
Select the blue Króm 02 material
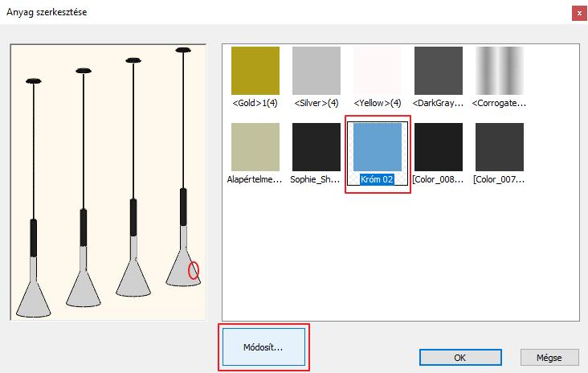[378, 147]
